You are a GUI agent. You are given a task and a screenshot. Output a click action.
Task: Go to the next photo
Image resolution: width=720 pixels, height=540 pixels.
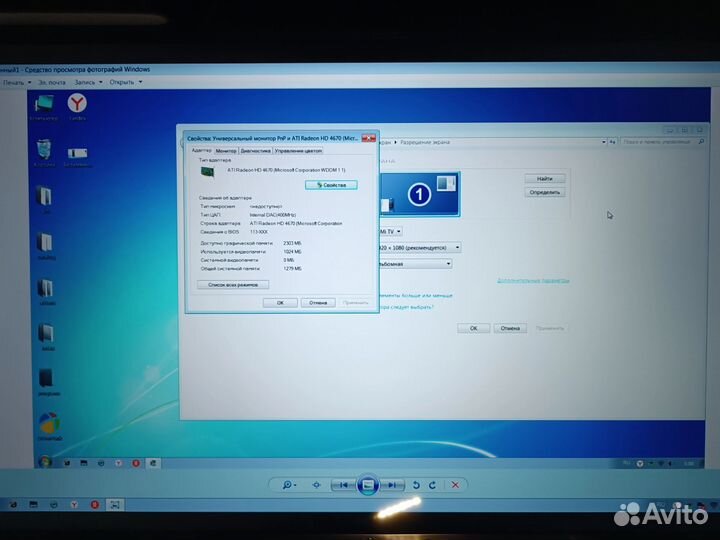(392, 485)
